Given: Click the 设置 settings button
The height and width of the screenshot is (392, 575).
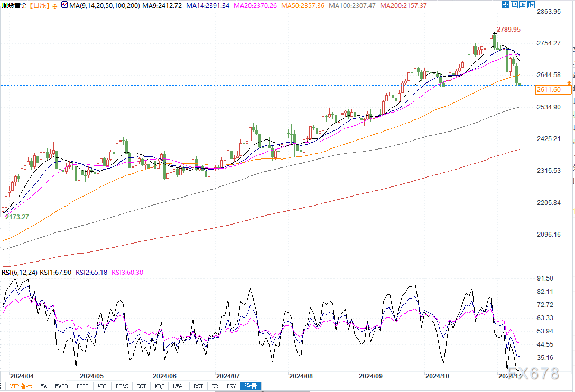Looking at the screenshot, I should 251,386.
